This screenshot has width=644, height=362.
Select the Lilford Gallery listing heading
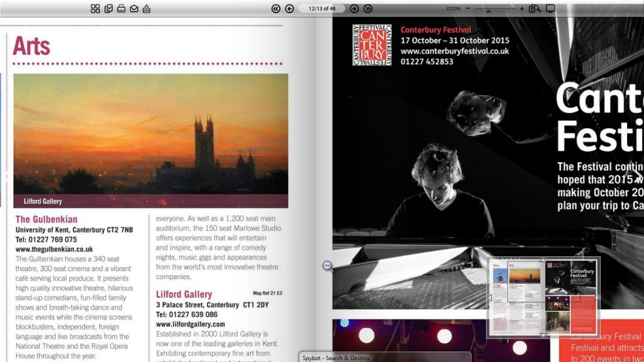tap(184, 294)
